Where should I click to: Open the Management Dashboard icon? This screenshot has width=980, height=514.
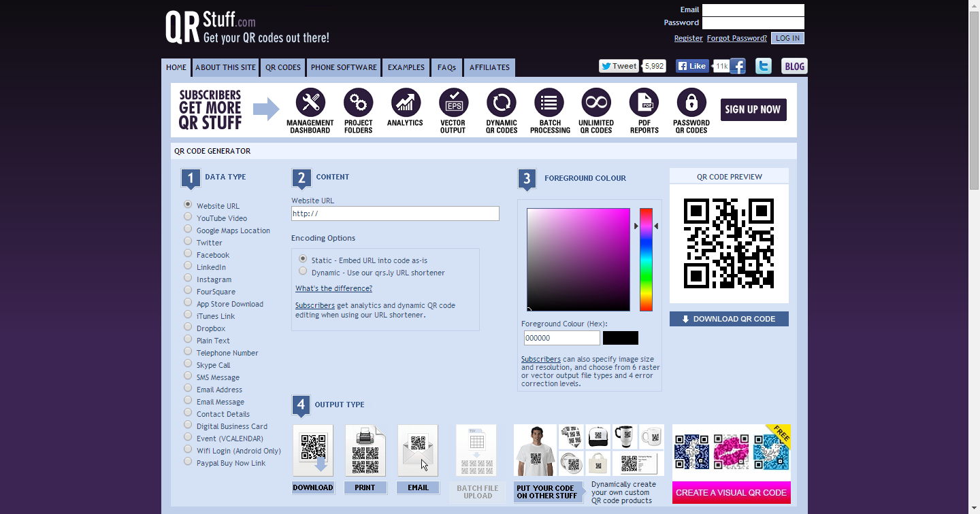[310, 103]
